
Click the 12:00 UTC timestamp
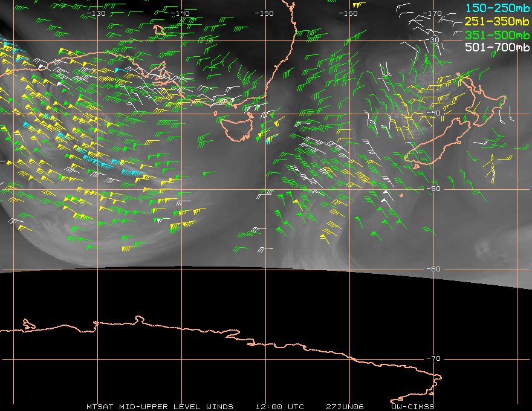[x=279, y=406]
